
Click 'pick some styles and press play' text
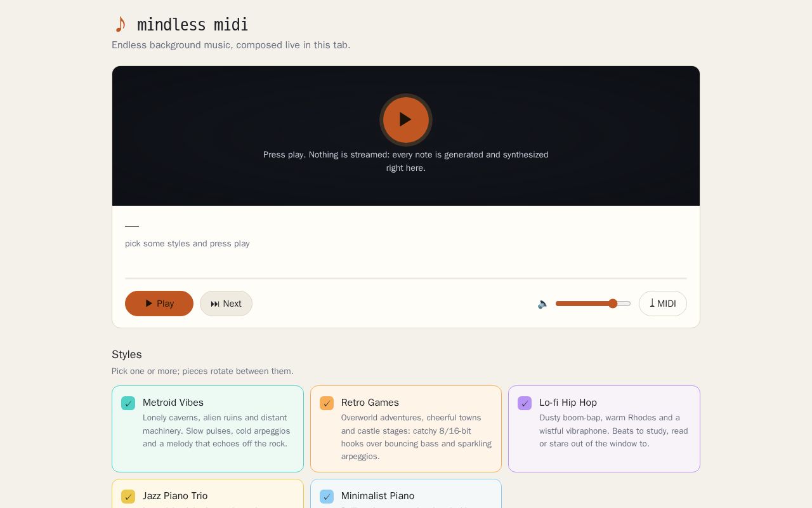187,244
